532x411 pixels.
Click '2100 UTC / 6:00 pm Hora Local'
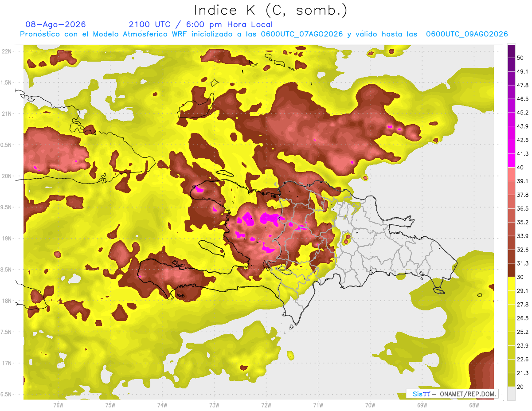201,25
